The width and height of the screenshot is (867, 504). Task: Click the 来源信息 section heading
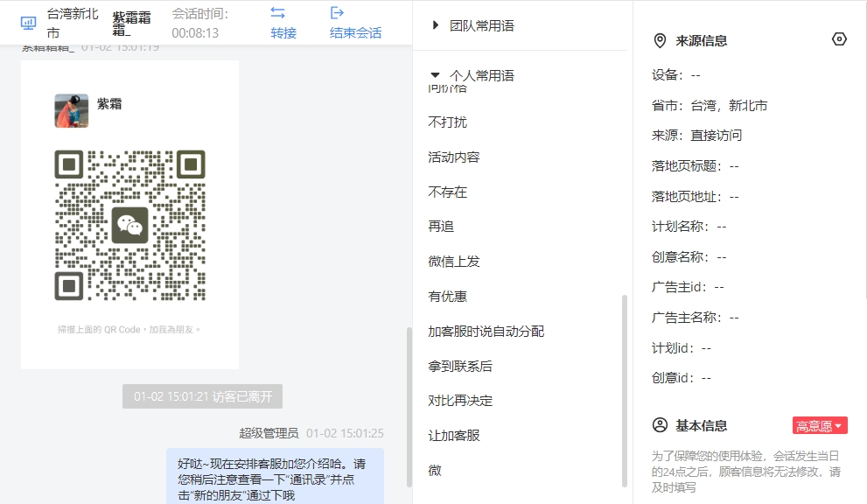click(701, 40)
